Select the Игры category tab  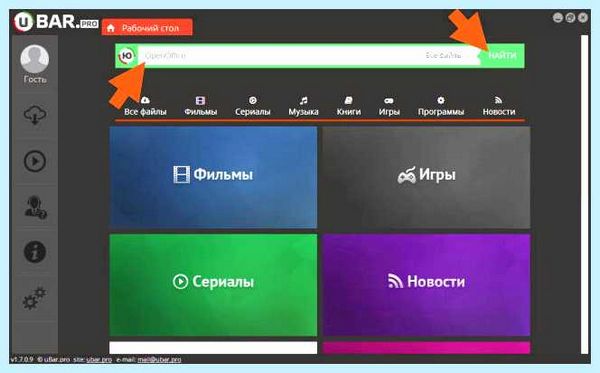(389, 106)
